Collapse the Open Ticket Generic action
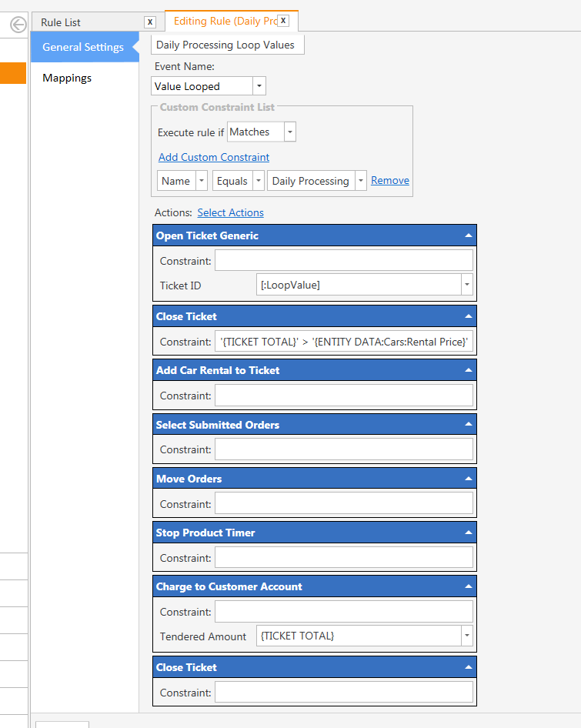Image resolution: width=581 pixels, height=728 pixels. click(x=467, y=236)
